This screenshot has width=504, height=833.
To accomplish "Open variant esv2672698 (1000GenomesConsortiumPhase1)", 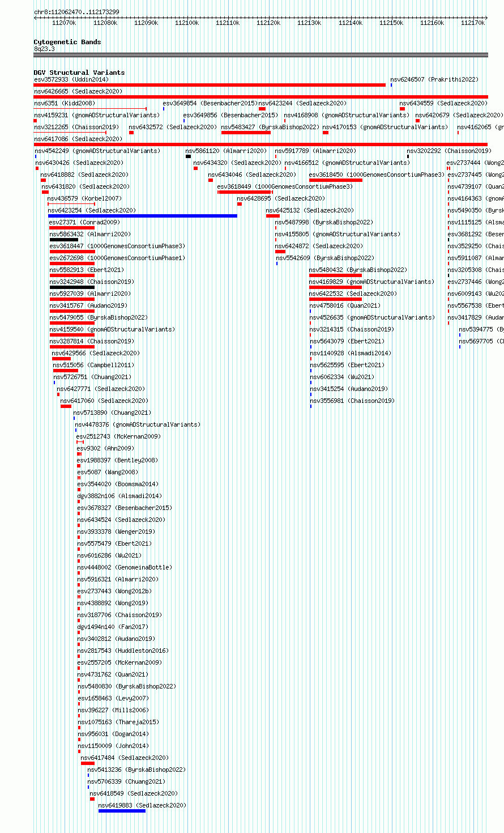I will [x=117, y=258].
